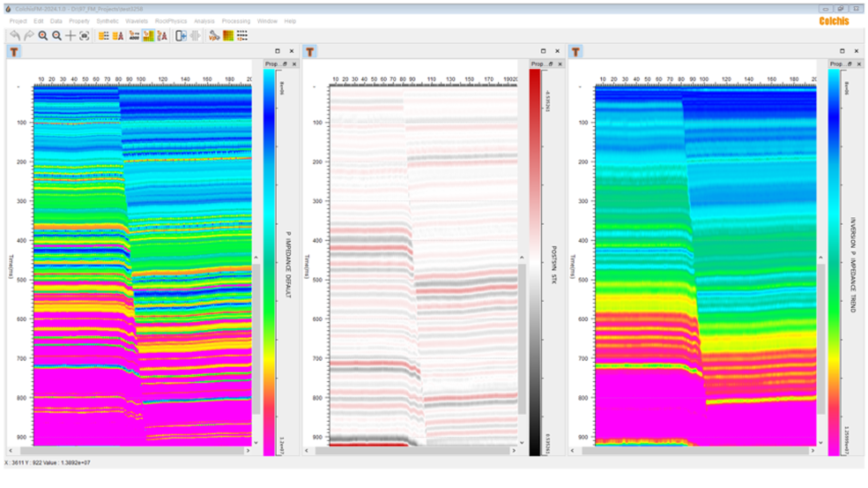This screenshot has height=488, width=868.
Task: Open the orange list layout icon
Action: point(103,35)
